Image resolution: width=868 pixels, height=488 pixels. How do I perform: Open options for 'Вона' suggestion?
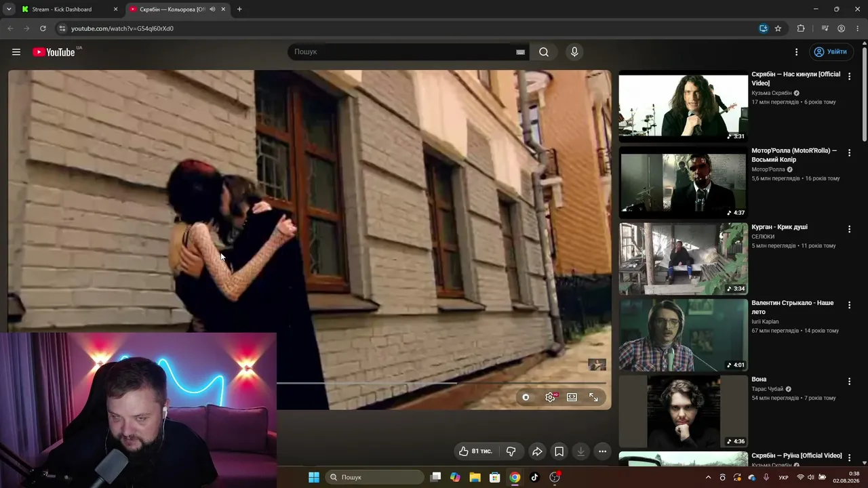[849, 382]
